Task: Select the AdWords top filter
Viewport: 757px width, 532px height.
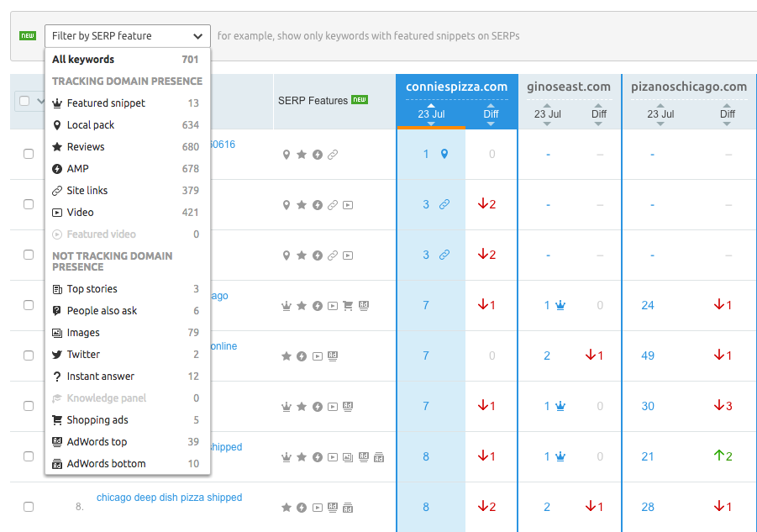Action: [x=128, y=442]
